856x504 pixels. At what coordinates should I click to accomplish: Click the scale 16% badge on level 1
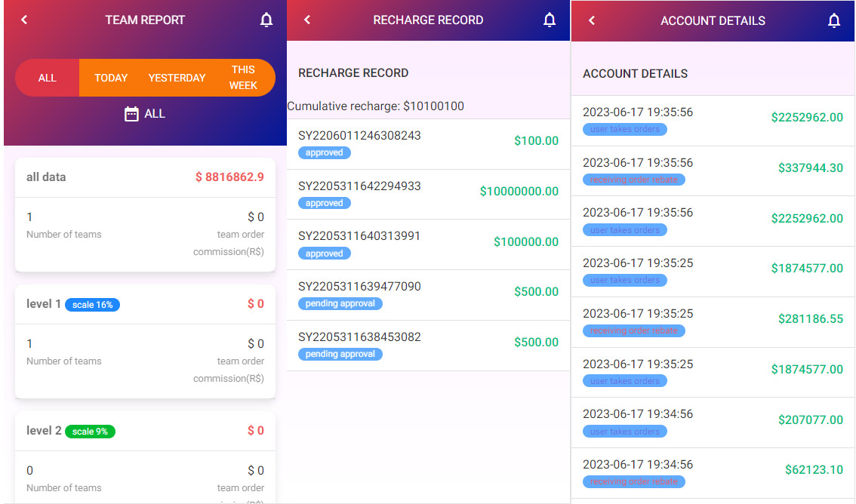93,305
